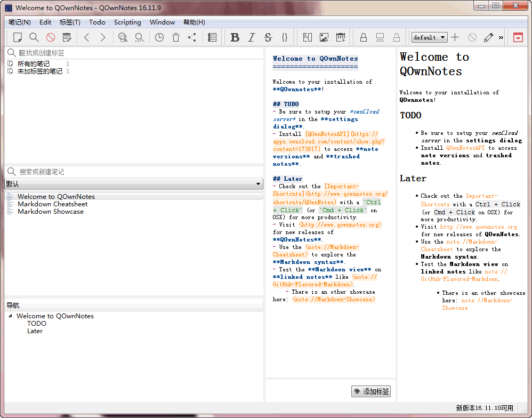The width and height of the screenshot is (532, 418).
Task: Click the new note icon in toolbar
Action: (x=18, y=37)
